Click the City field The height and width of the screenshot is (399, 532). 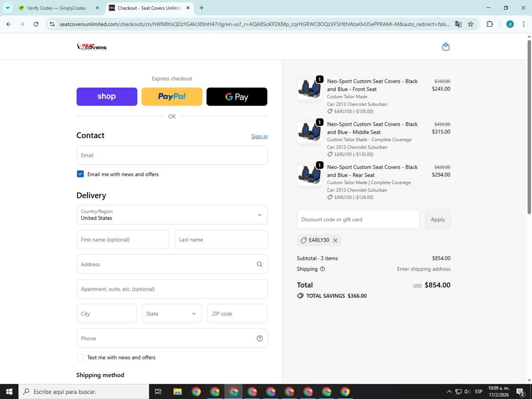click(x=106, y=314)
